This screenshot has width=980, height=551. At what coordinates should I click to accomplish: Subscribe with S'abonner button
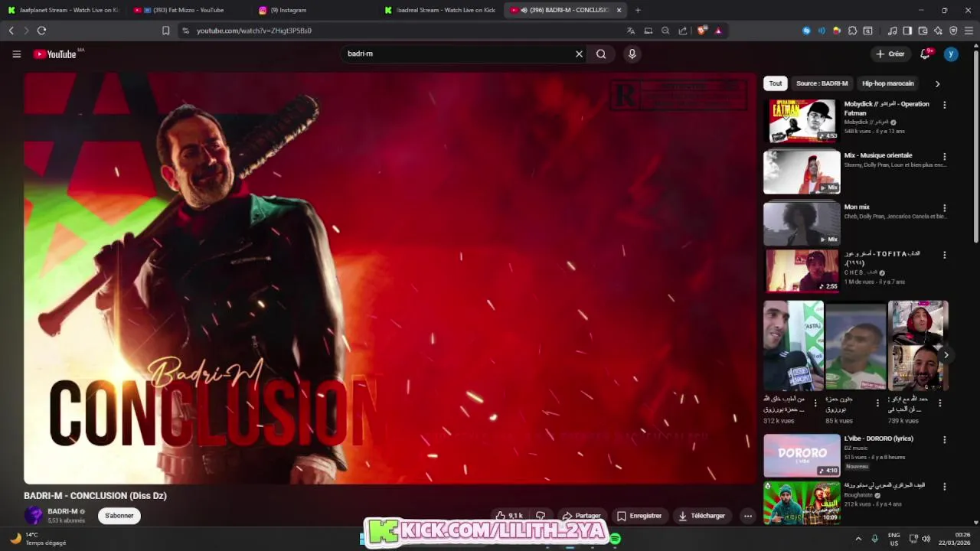click(x=119, y=516)
